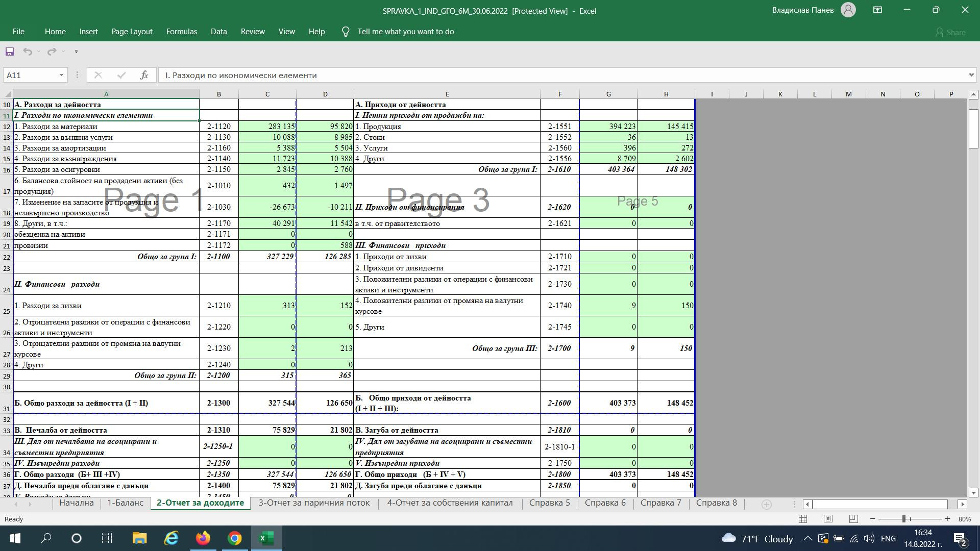980x551 pixels.
Task: Select Normal view icon in status bar
Action: [803, 519]
